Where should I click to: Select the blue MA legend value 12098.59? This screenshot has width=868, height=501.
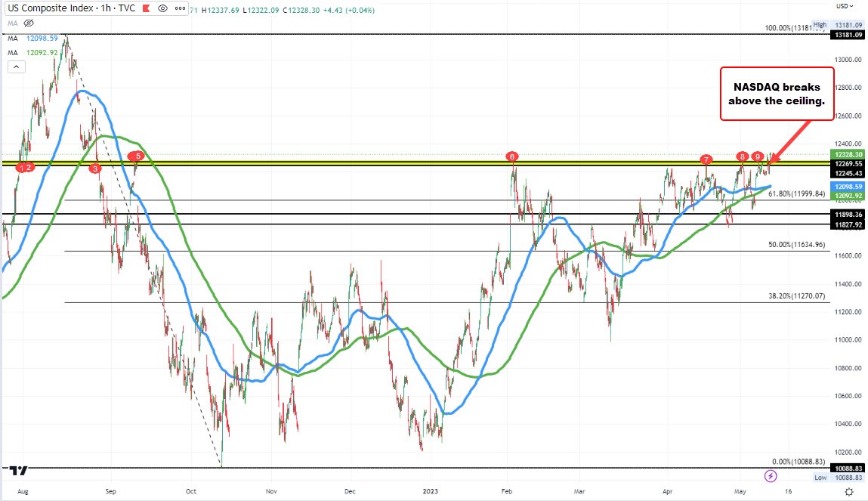[42, 39]
